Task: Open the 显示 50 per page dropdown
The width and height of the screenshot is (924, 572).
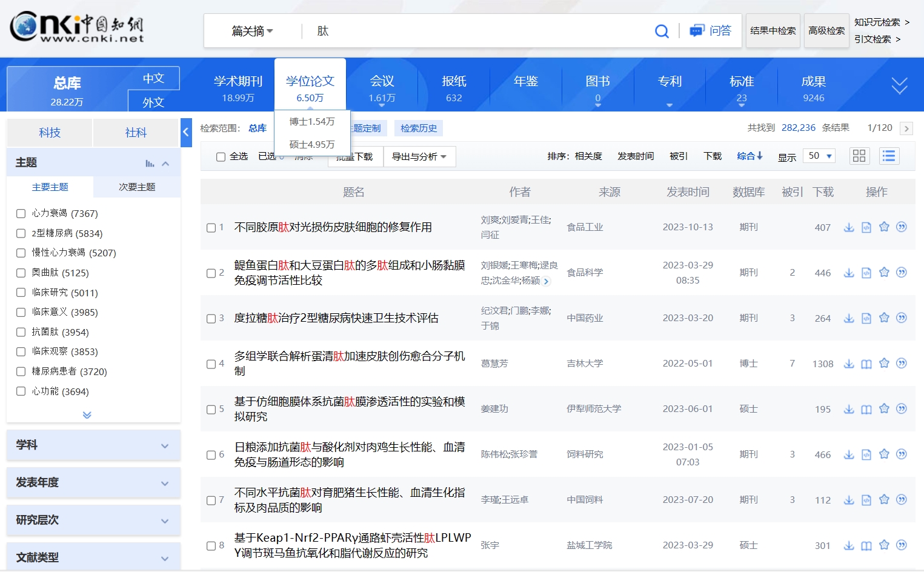Action: coord(819,156)
